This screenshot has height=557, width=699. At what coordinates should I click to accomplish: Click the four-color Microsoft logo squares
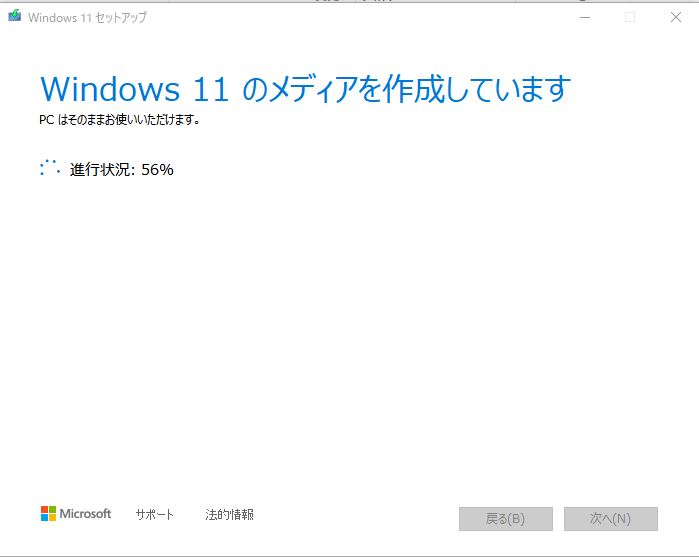48,514
